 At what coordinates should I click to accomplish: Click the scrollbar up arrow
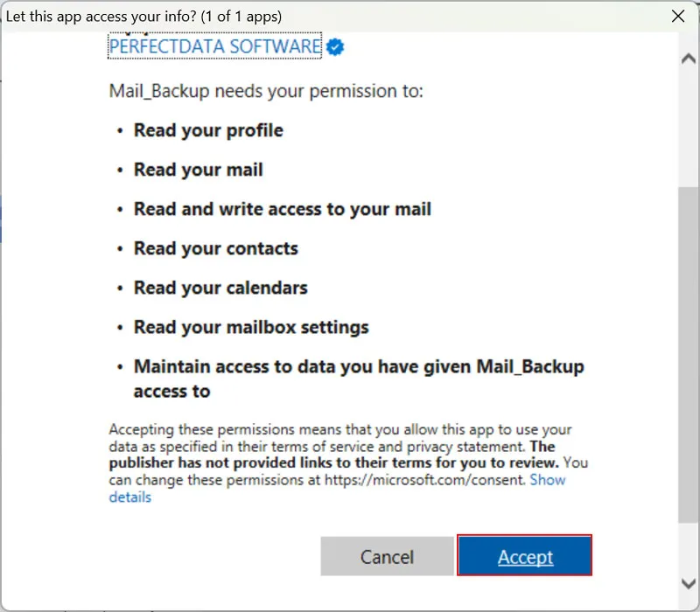point(689,59)
